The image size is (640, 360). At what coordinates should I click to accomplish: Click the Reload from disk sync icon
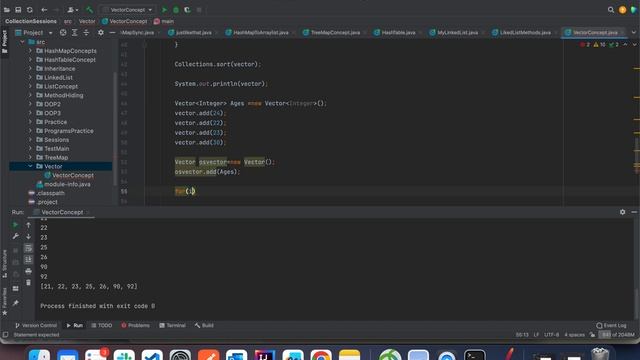29,10
